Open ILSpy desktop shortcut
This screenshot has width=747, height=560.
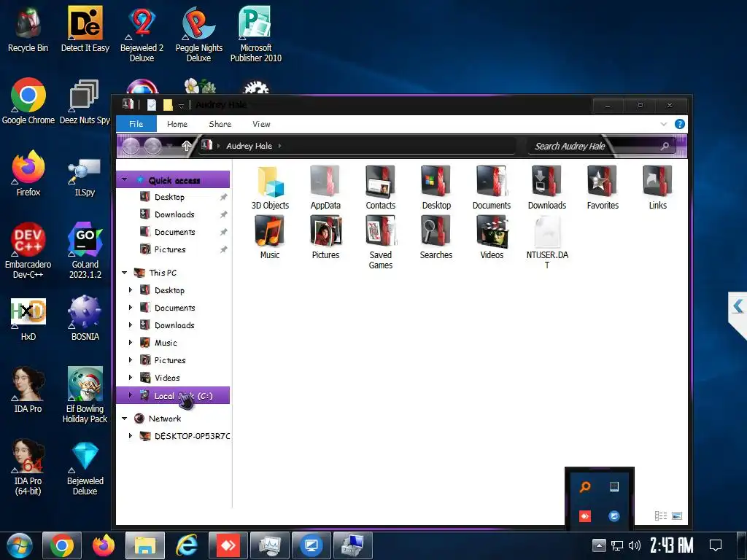click(x=85, y=177)
